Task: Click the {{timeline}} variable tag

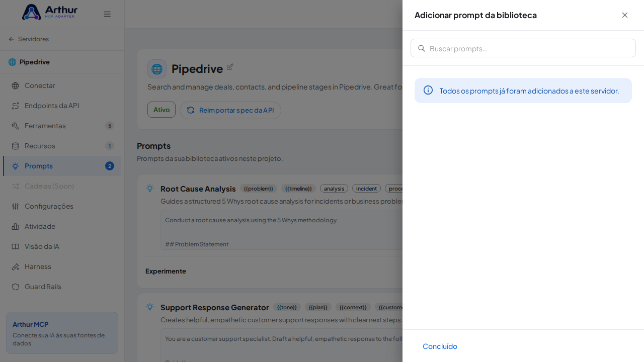Action: (x=298, y=189)
